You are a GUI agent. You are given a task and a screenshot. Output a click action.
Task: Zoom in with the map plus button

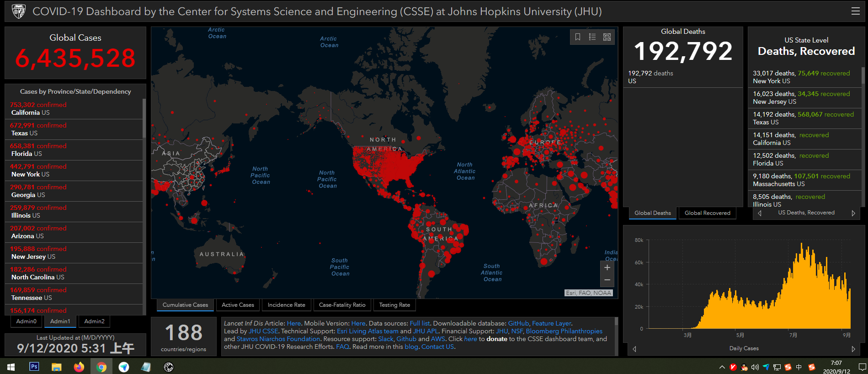pos(607,268)
